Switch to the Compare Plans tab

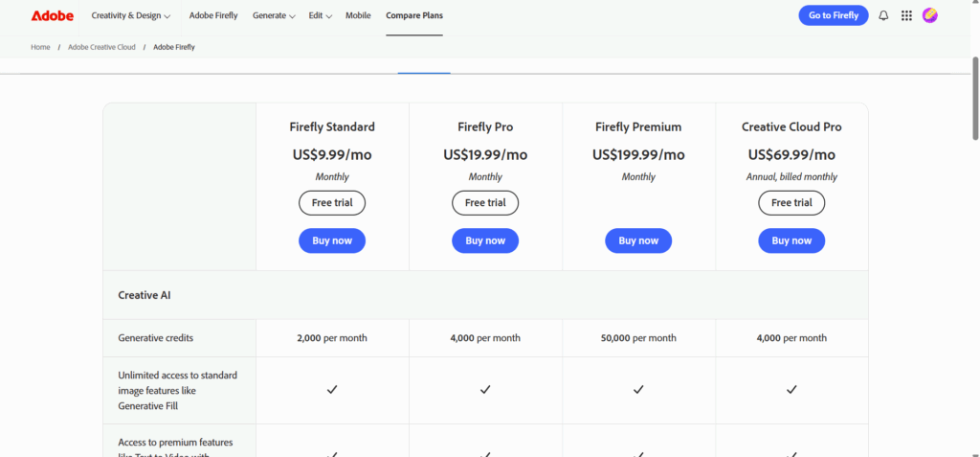point(414,15)
